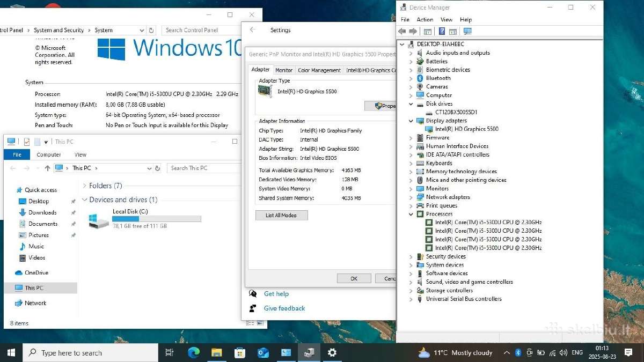This screenshot has height=362, width=644.
Task: Click the back arrow in the Settings window
Action: 253,30
